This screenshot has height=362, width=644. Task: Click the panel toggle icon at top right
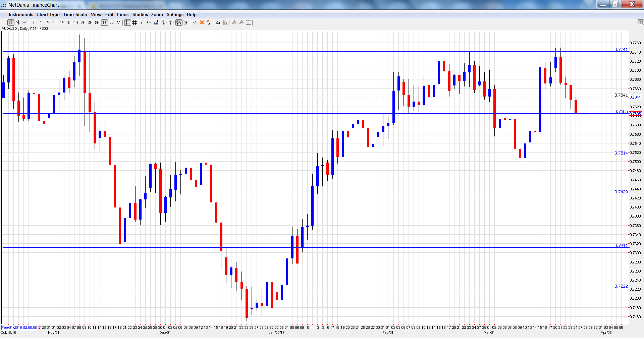(640, 22)
